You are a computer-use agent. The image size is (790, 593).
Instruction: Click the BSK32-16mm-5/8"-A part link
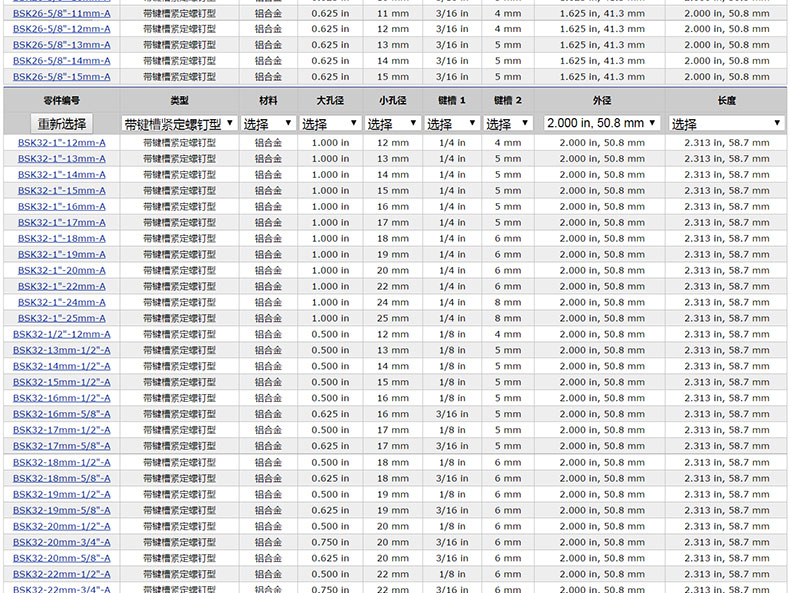pos(62,415)
